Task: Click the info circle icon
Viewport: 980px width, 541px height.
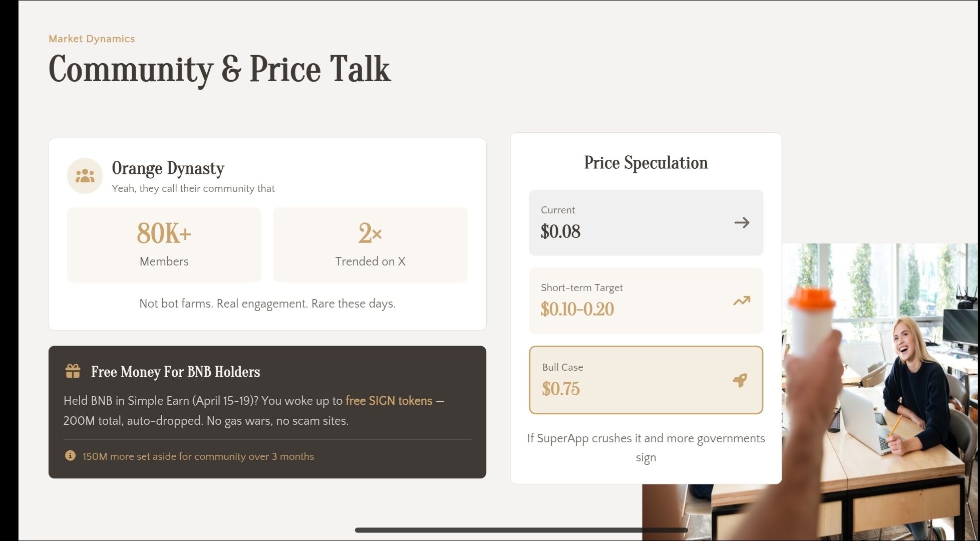Action: tap(70, 456)
